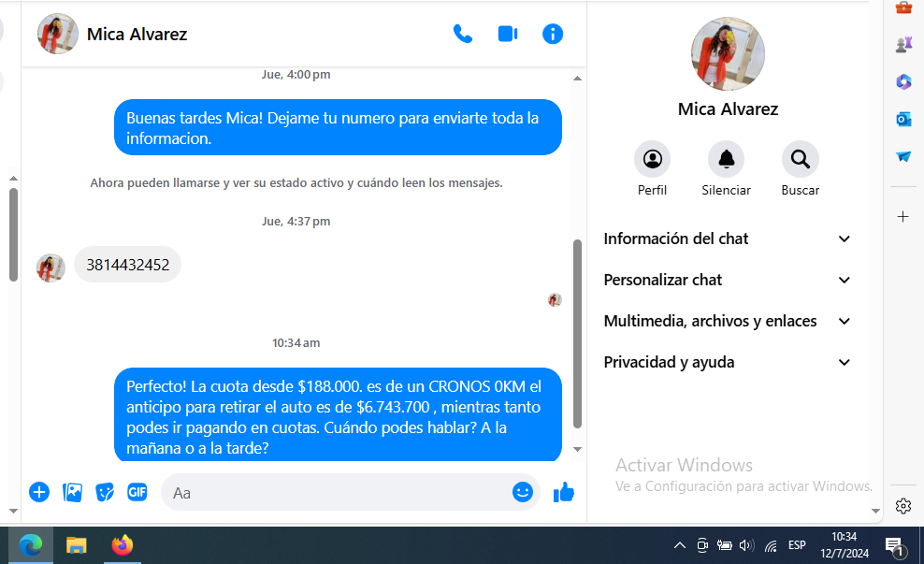The height and width of the screenshot is (564, 924).
Task: Expand Información del chat section
Action: click(x=728, y=239)
